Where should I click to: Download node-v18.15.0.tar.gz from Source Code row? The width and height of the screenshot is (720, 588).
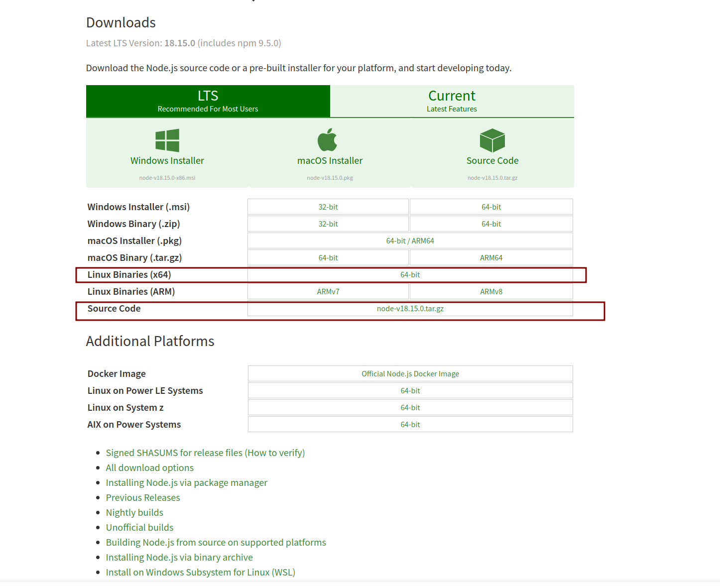(410, 308)
